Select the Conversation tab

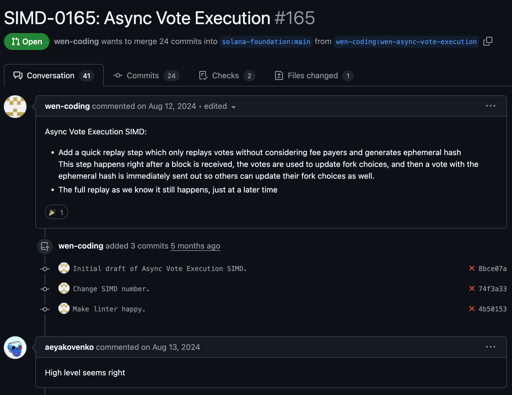[x=54, y=76]
